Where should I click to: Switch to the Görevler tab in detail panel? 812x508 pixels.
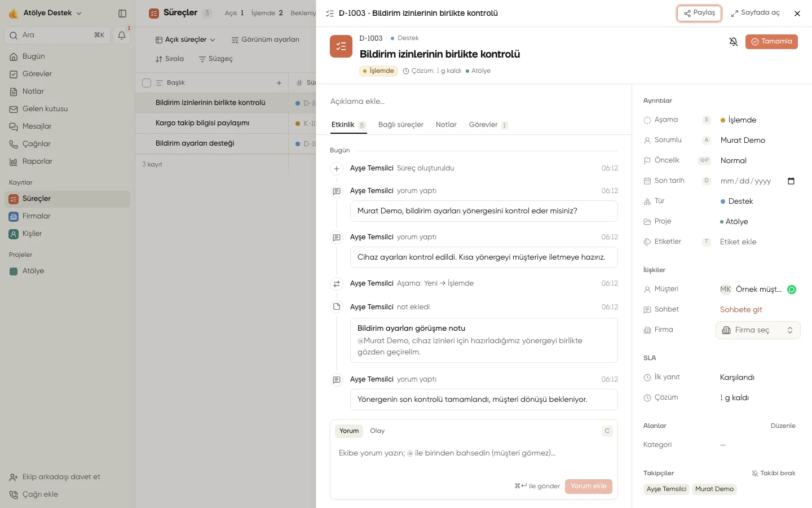pos(488,125)
